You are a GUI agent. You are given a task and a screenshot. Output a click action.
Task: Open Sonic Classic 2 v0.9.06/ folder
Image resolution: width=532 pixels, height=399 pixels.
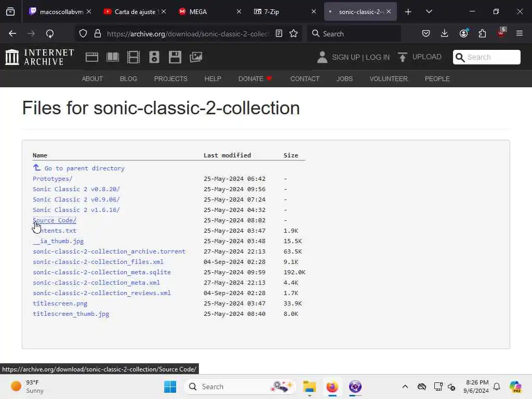(x=76, y=199)
